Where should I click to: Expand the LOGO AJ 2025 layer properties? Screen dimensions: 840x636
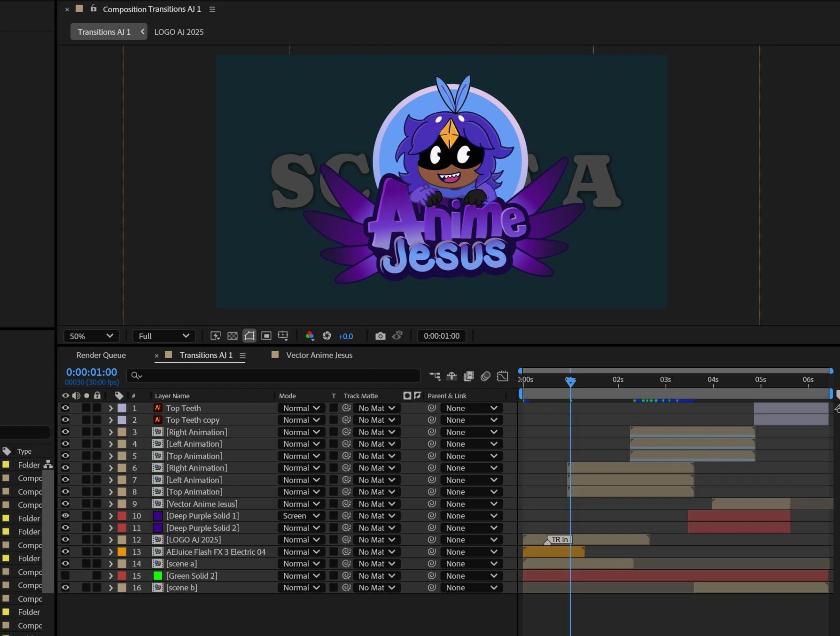111,540
